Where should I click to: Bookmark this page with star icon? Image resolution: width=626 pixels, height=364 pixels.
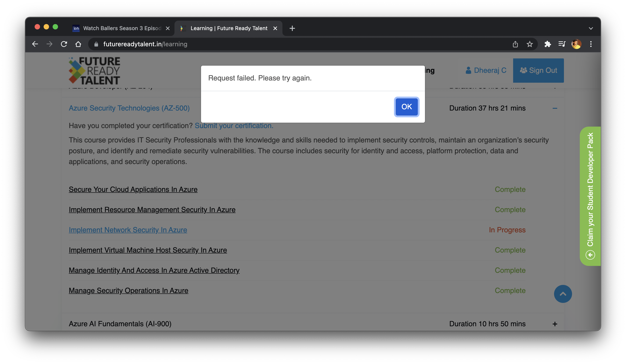(529, 44)
